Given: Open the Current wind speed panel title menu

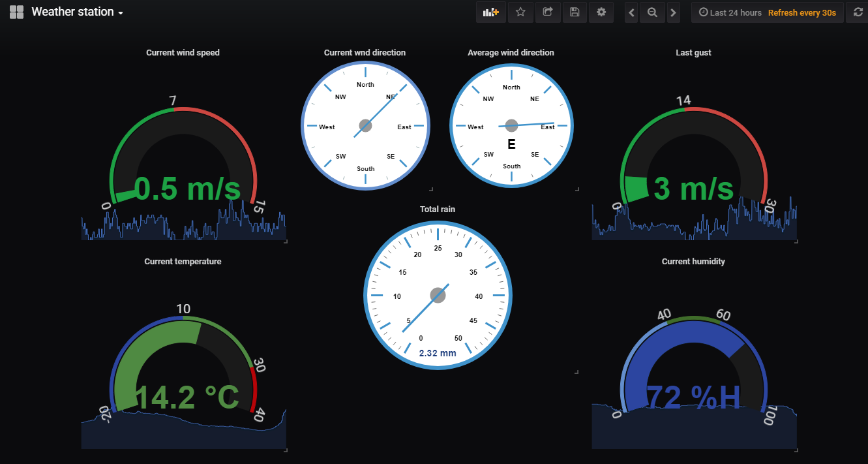Looking at the screenshot, I should pos(183,53).
